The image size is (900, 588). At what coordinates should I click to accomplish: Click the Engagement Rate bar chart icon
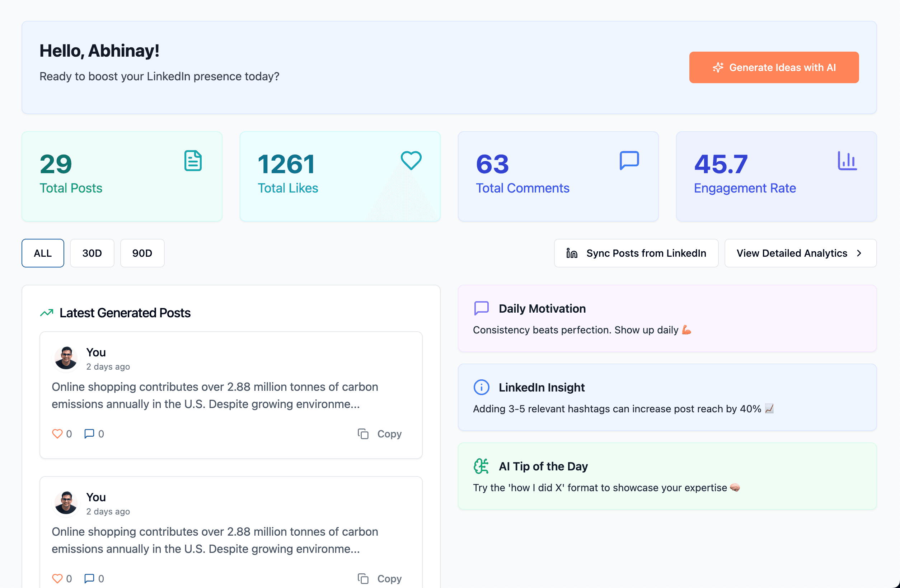(x=847, y=161)
